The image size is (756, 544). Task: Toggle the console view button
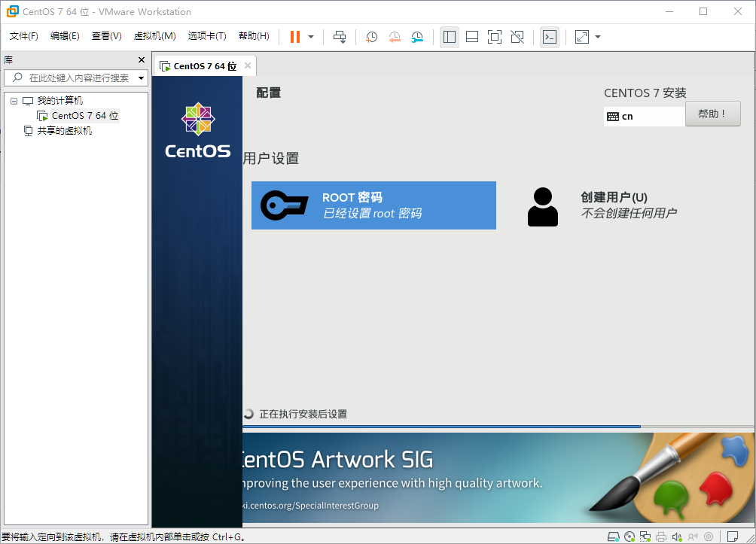550,37
